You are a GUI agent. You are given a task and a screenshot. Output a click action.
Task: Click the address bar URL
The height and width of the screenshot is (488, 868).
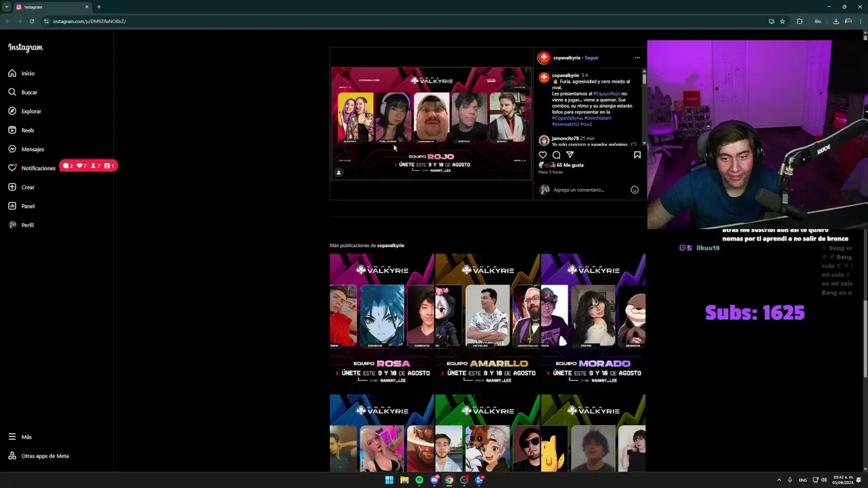(x=90, y=21)
